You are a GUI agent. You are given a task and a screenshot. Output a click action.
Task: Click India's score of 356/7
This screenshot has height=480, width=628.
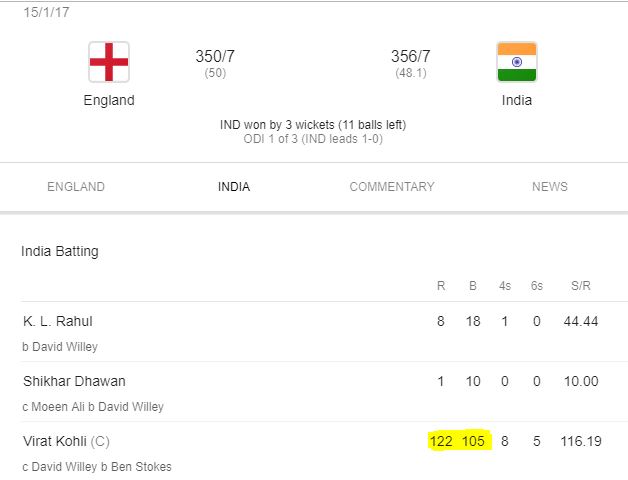click(x=410, y=57)
